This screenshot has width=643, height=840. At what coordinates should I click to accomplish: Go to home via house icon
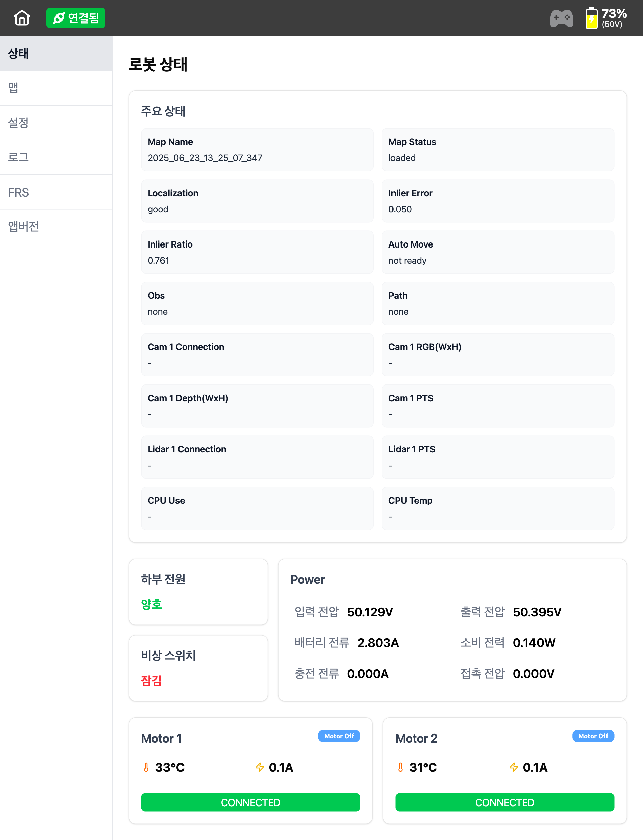[x=22, y=18]
